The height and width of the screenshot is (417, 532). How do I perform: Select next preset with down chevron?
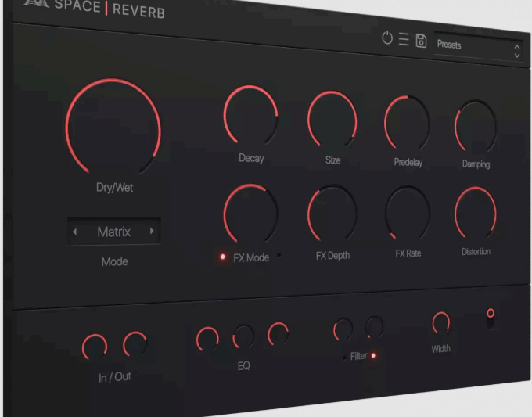click(x=517, y=56)
